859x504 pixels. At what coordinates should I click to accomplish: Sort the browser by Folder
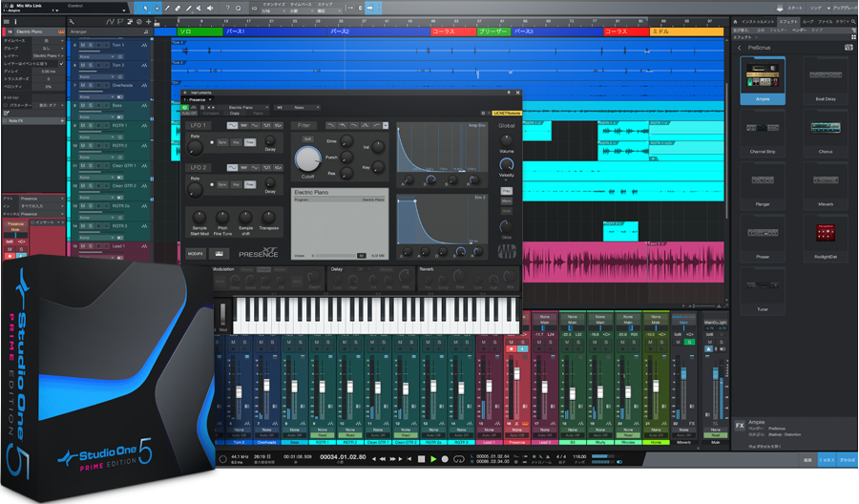tap(778, 31)
